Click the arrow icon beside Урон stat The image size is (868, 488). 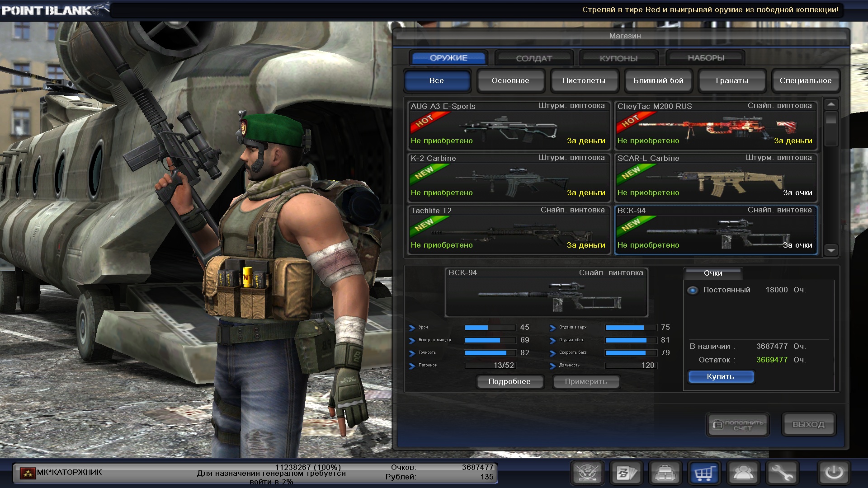pos(412,328)
